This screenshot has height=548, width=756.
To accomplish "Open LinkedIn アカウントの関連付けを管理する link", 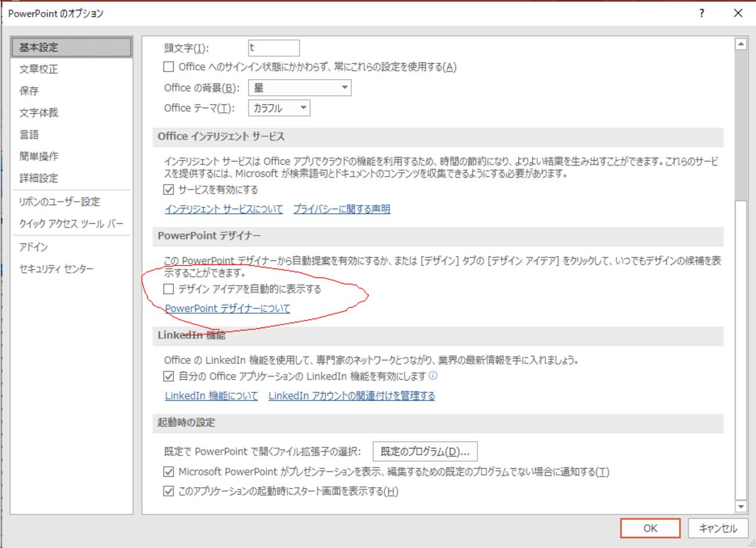I will click(352, 396).
